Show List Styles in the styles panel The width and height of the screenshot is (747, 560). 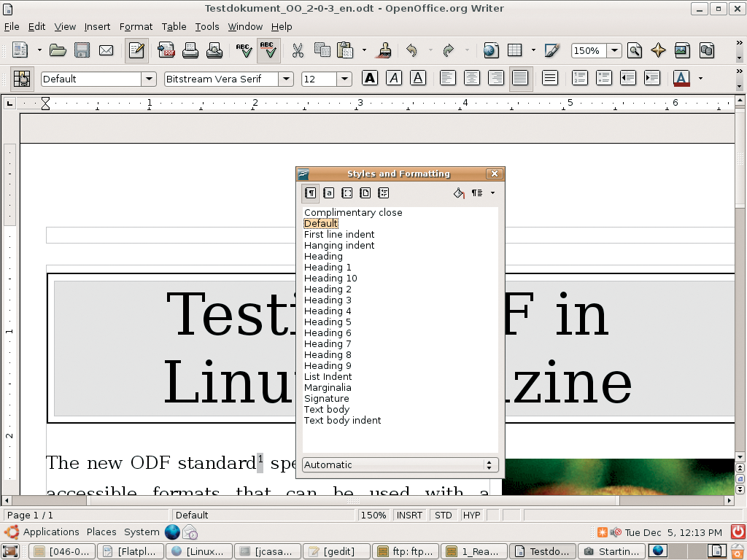click(384, 192)
